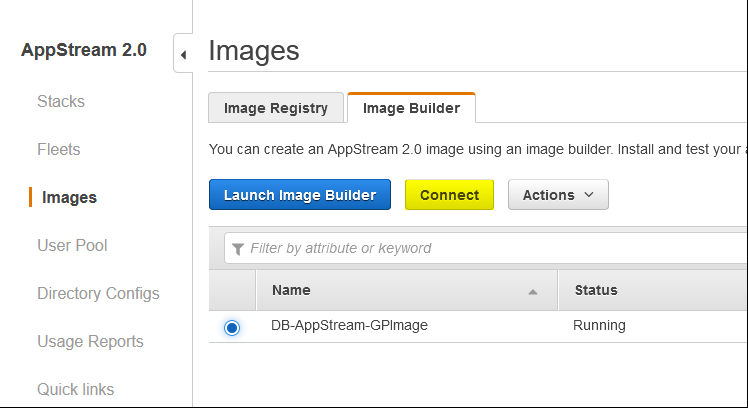
Task: Switch to the Image Builder tab
Action: tap(411, 108)
